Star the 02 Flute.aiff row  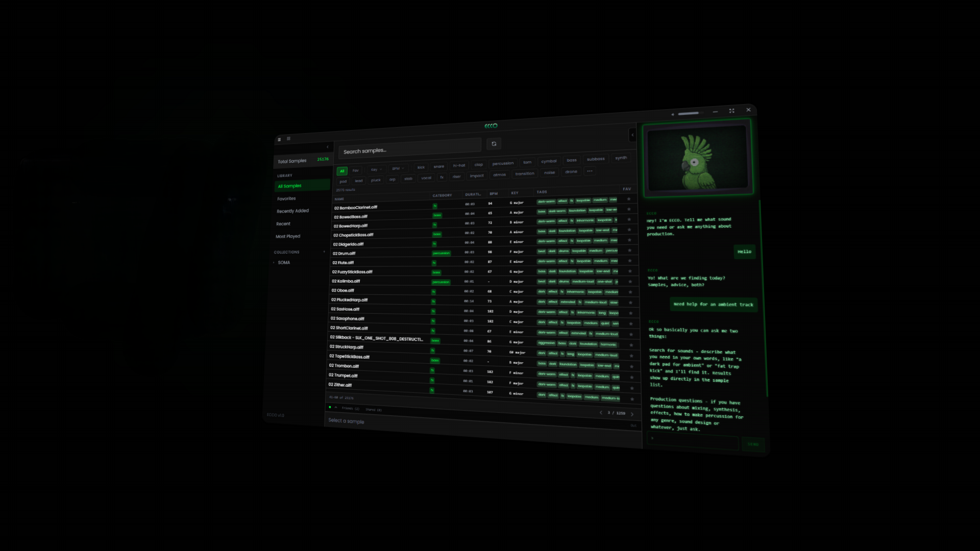tap(630, 261)
